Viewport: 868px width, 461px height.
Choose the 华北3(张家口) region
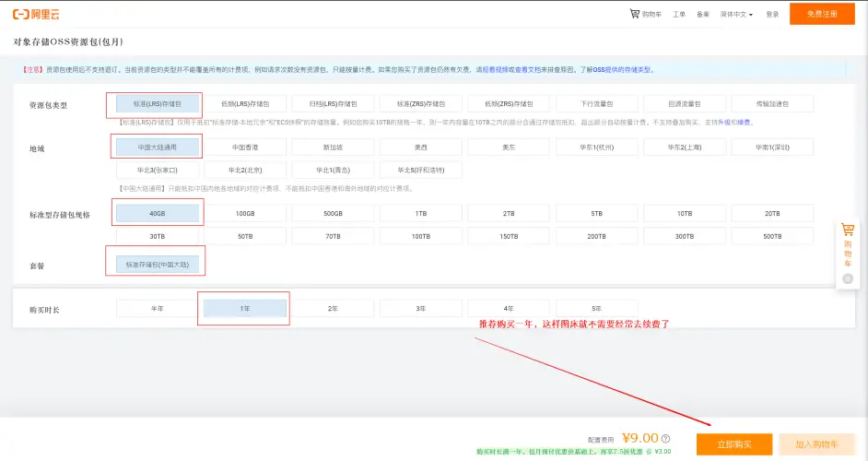pyautogui.click(x=158, y=170)
